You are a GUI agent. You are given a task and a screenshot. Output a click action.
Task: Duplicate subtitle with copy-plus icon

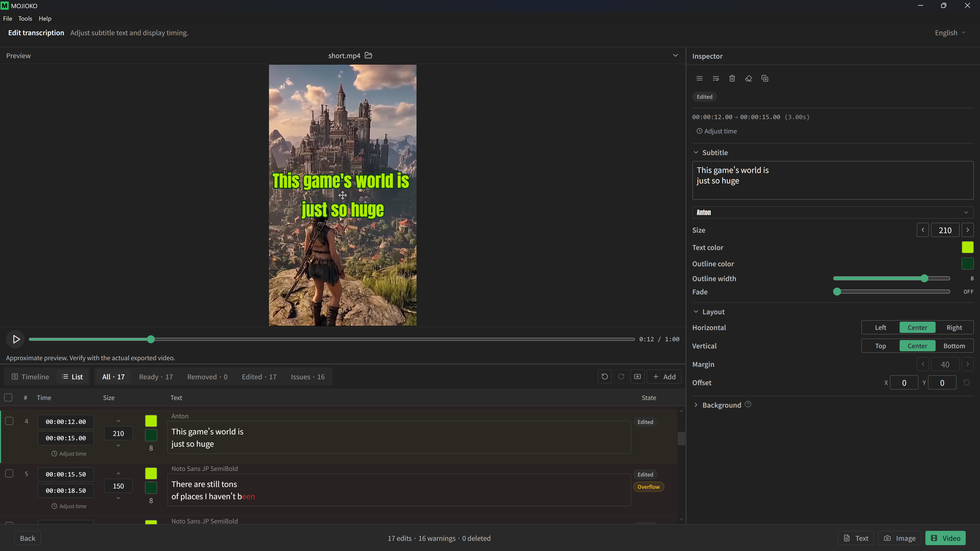coord(765,78)
